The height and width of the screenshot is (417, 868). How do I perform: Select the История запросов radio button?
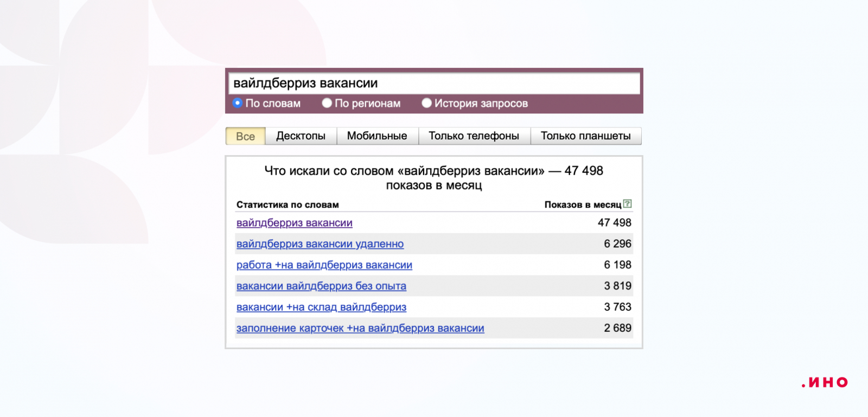pyautogui.click(x=426, y=103)
